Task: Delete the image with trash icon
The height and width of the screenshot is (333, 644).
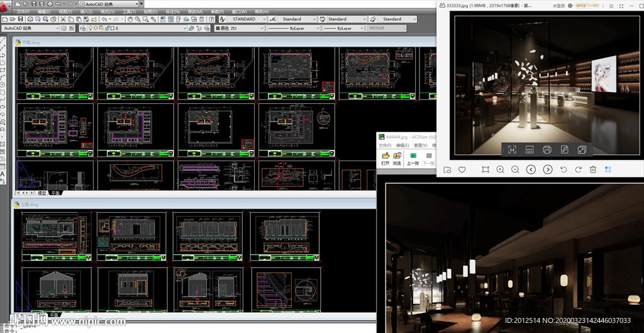Action: point(593,169)
